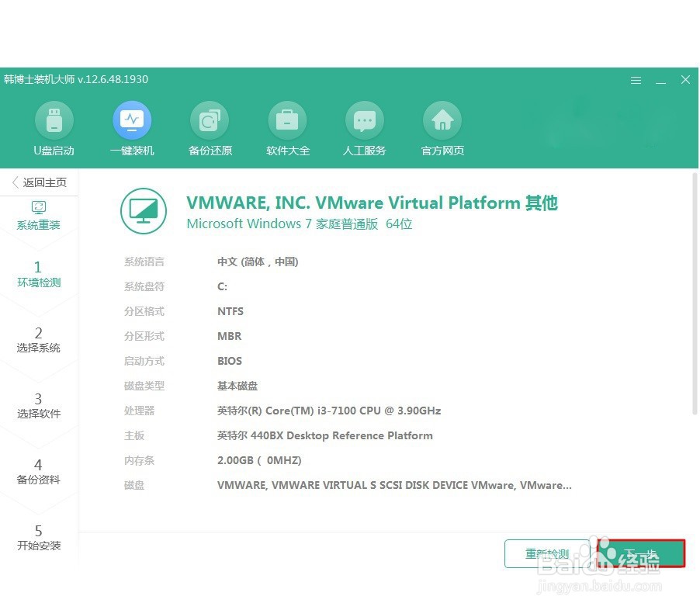
Task: Click the 2.00GB memory value
Action: [259, 460]
